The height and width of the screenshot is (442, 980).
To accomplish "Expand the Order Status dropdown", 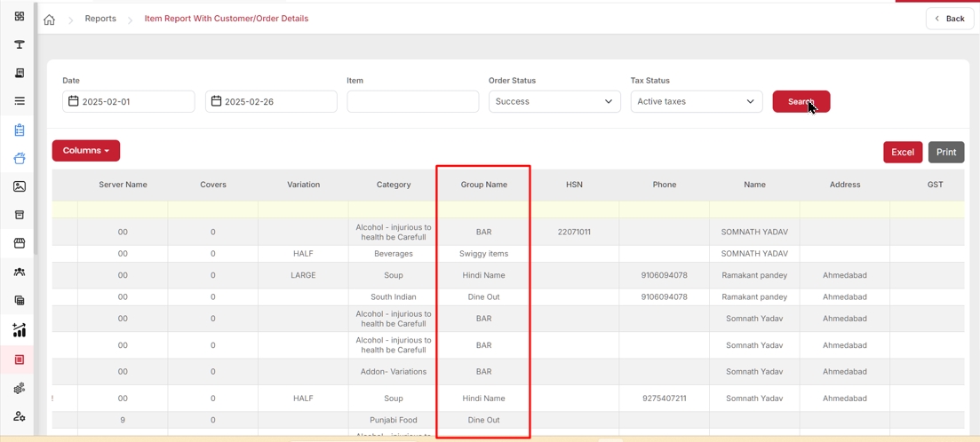I will point(554,101).
